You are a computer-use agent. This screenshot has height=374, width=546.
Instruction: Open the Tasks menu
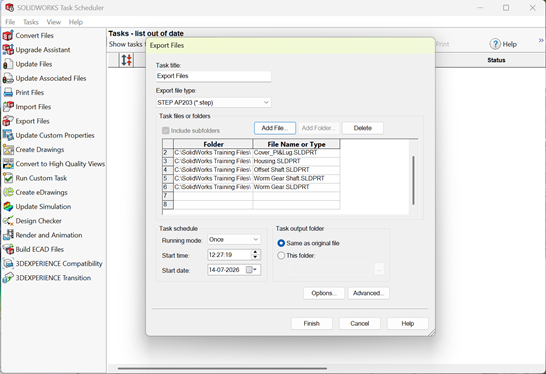point(31,22)
